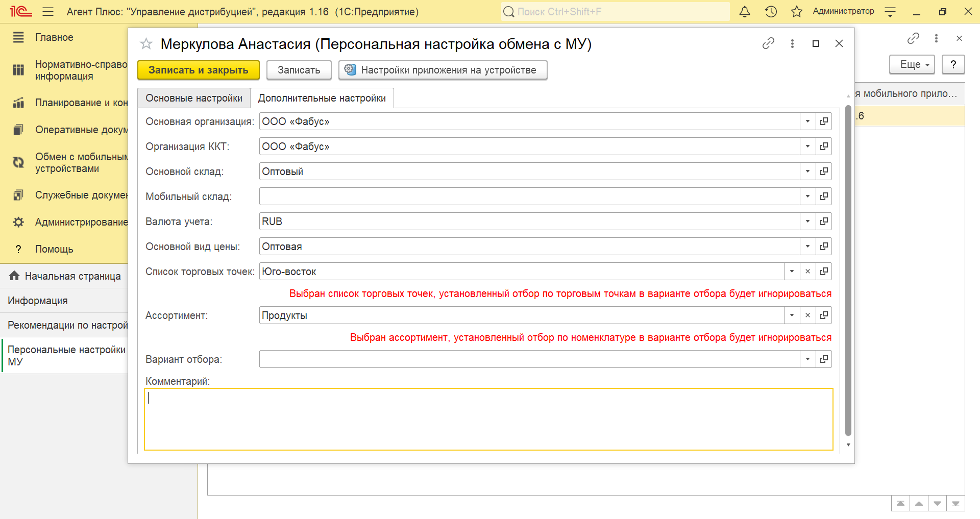Open three-dot menu in the background window
Image resolution: width=980 pixels, height=519 pixels.
pos(936,38)
